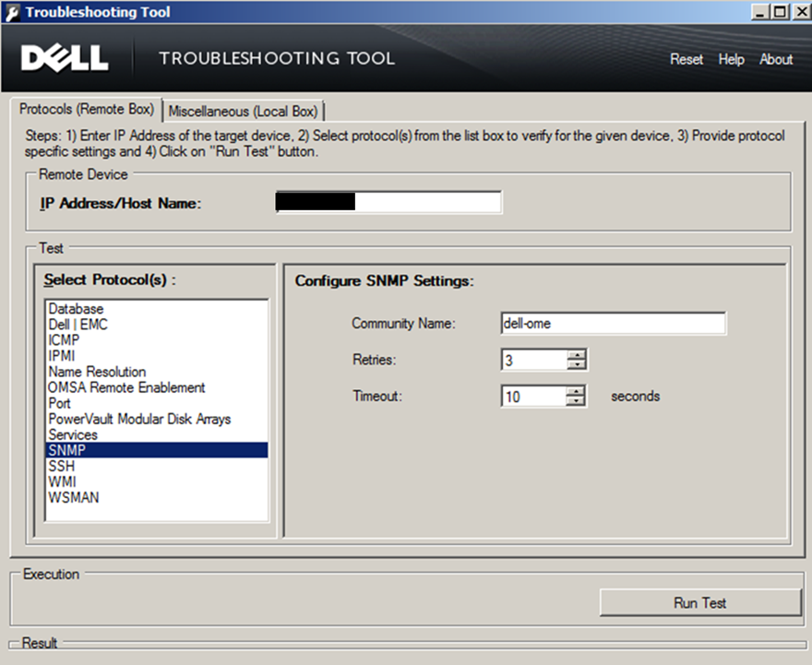
Task: Click the Dell logo
Action: pos(63,57)
